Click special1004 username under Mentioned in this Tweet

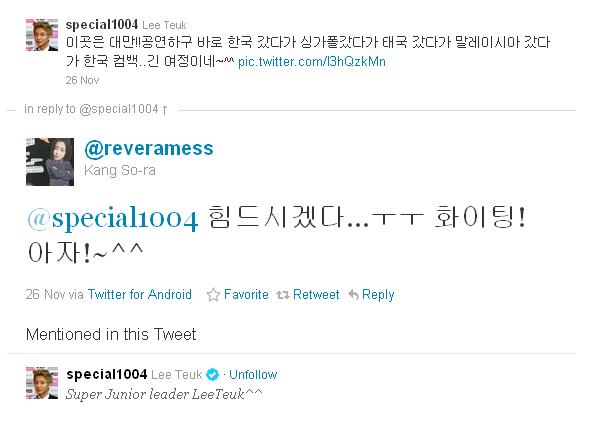[107, 374]
